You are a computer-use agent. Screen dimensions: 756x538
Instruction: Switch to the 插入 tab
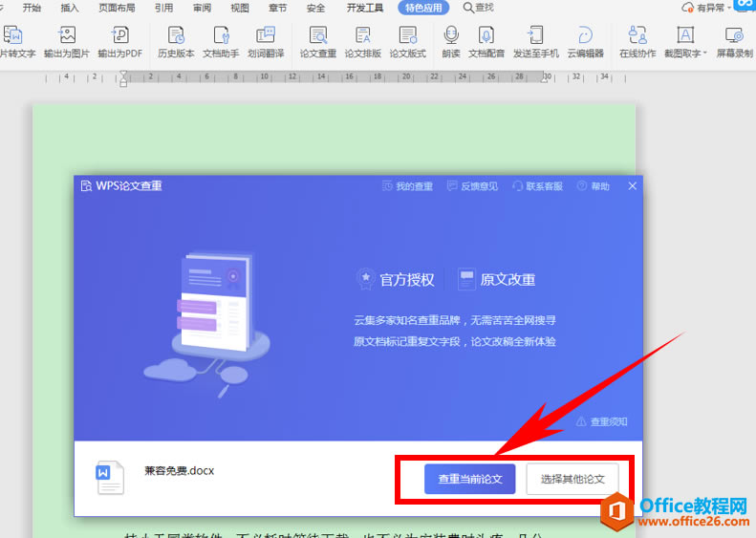70,8
